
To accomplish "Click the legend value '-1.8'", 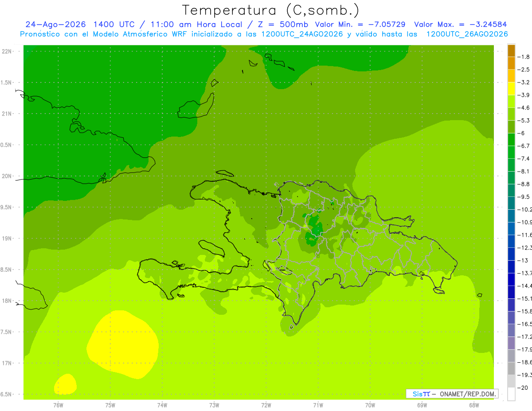I will coord(524,57).
